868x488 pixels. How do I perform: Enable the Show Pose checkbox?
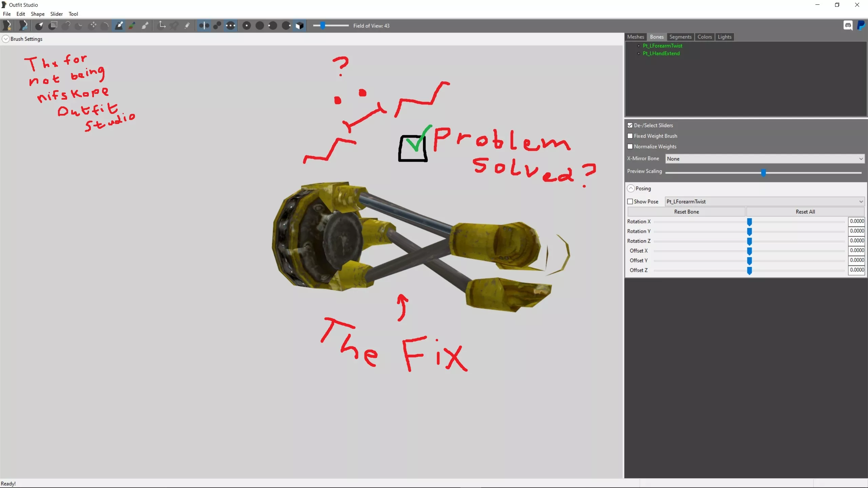[630, 202]
